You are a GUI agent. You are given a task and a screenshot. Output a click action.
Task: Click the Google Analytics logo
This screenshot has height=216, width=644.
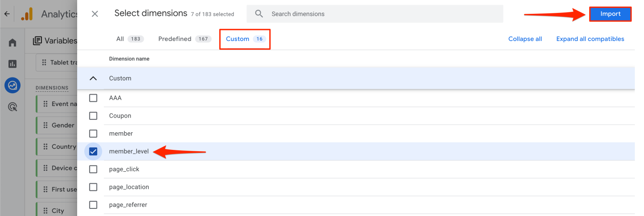[x=27, y=14]
